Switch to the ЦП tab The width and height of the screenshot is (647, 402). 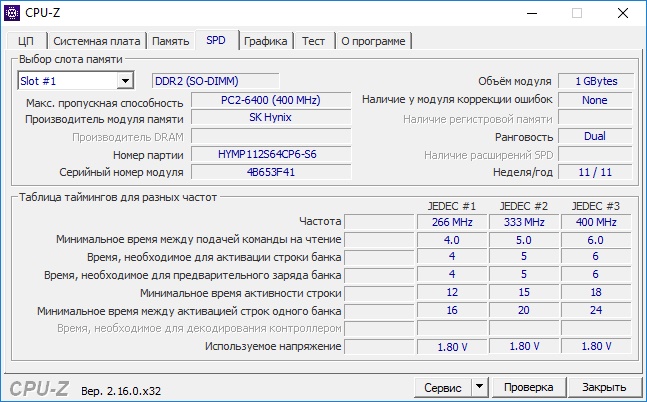pos(26,41)
